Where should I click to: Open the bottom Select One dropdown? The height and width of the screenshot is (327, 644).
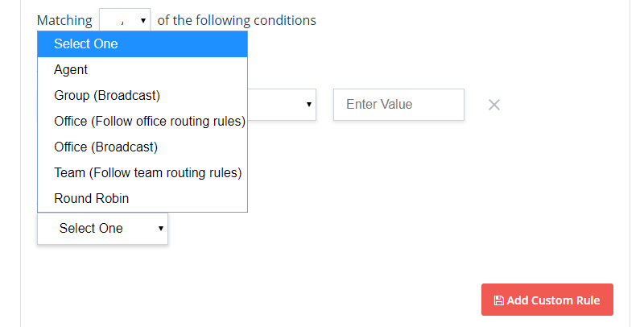pos(103,229)
